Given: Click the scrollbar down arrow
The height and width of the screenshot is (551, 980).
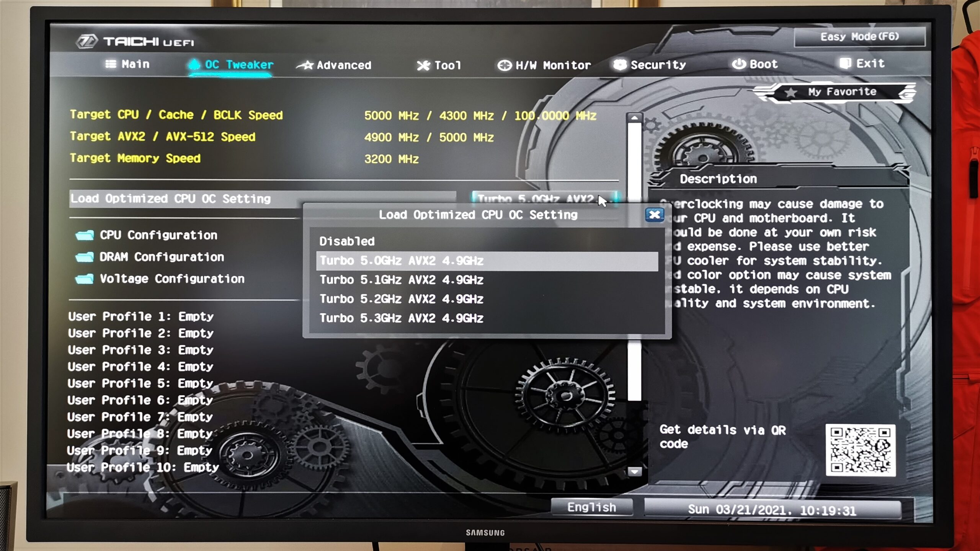Looking at the screenshot, I should (x=634, y=471).
